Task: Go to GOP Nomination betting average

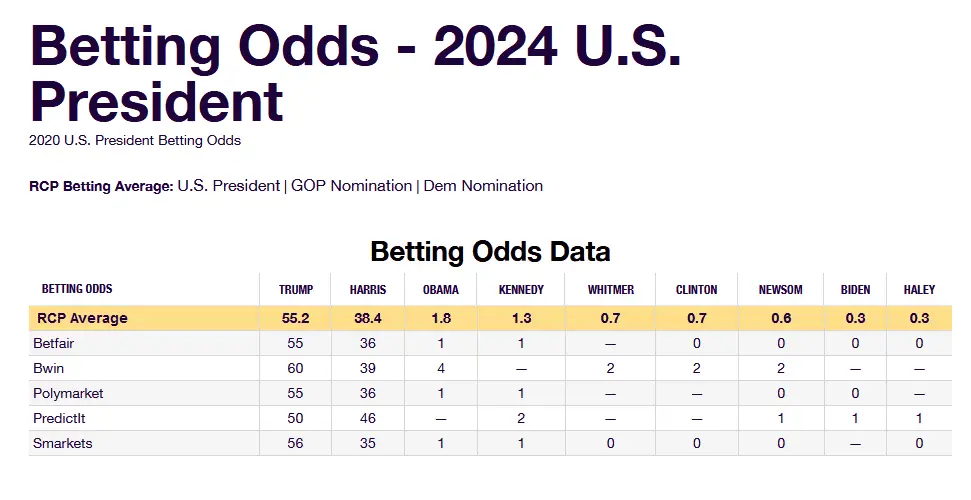Action: pyautogui.click(x=351, y=186)
